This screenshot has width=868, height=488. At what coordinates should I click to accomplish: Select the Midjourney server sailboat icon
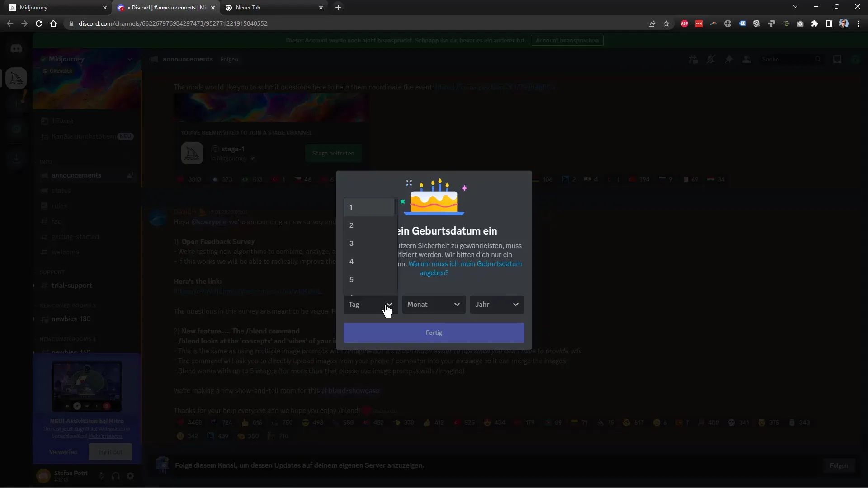(x=16, y=78)
